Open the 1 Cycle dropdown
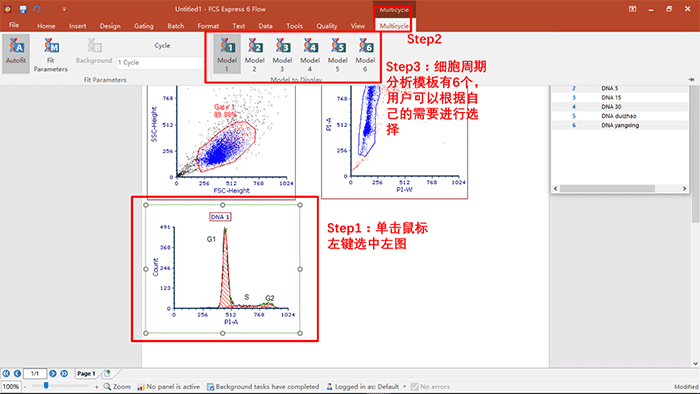 [x=160, y=62]
